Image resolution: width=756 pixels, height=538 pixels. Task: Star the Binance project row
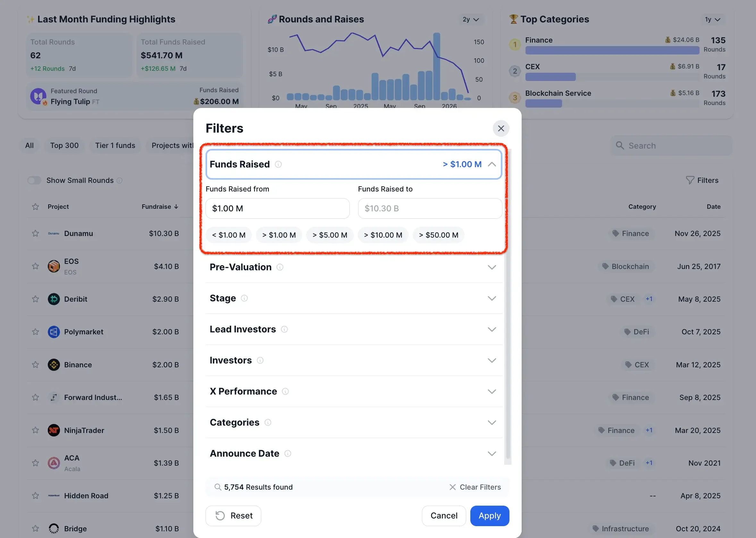(36, 365)
